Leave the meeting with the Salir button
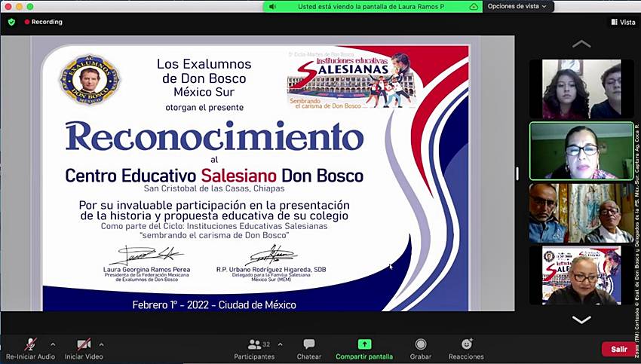 [618, 349]
